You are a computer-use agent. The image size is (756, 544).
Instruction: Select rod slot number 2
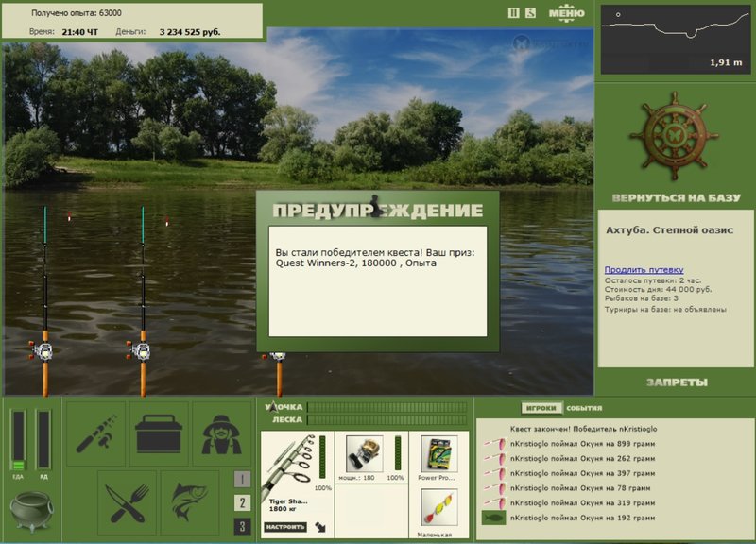(x=242, y=502)
